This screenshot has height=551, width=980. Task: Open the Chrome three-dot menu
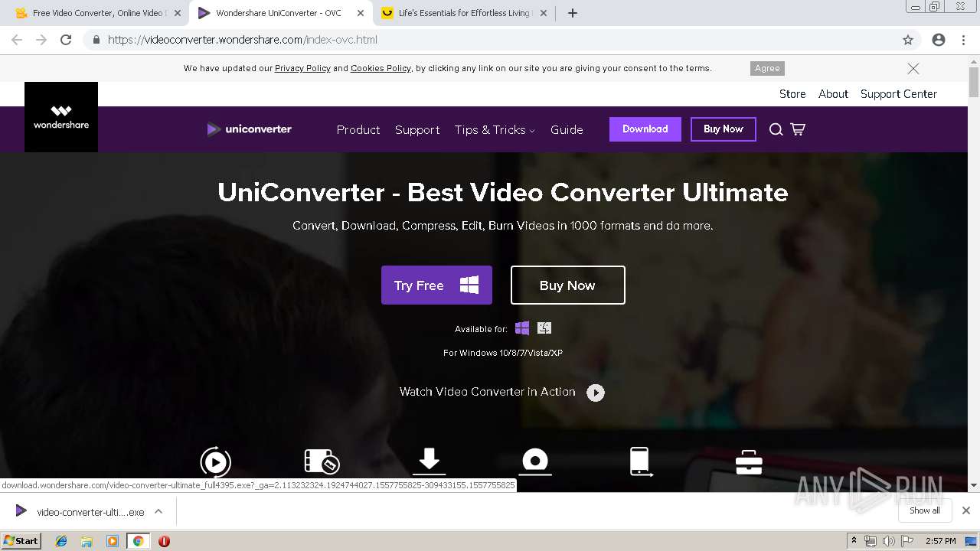pyautogui.click(x=964, y=40)
